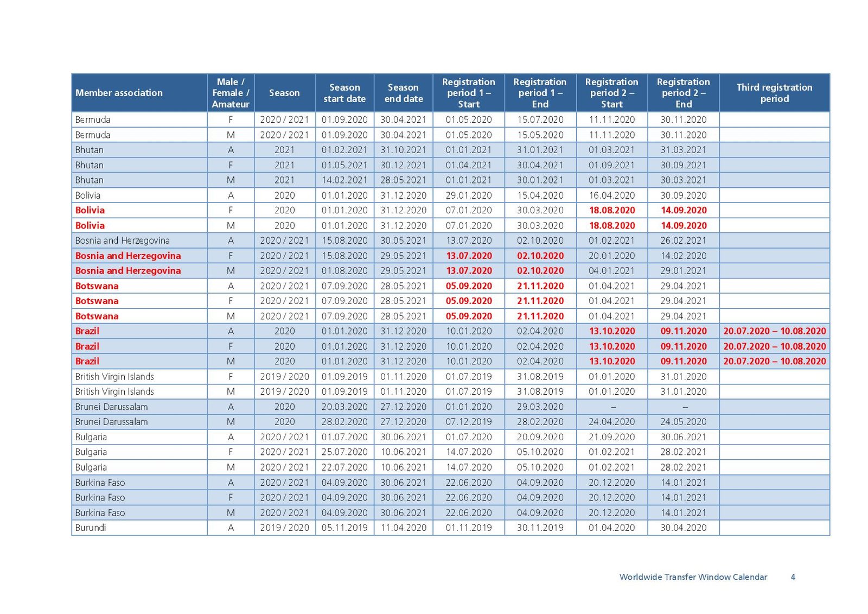This screenshot has width=868, height=614.
Task: Select '14.02.2021' in the Bhutan M row
Action: (x=344, y=180)
